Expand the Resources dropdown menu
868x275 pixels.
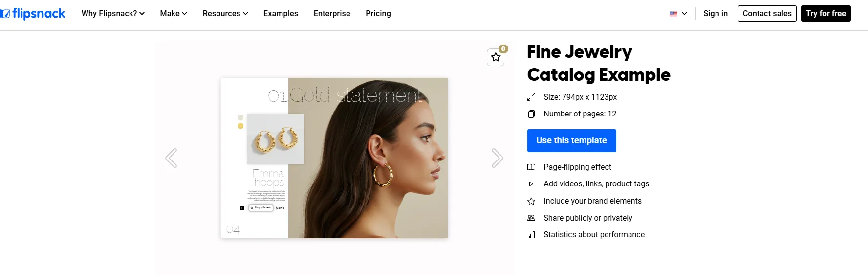pyautogui.click(x=225, y=14)
